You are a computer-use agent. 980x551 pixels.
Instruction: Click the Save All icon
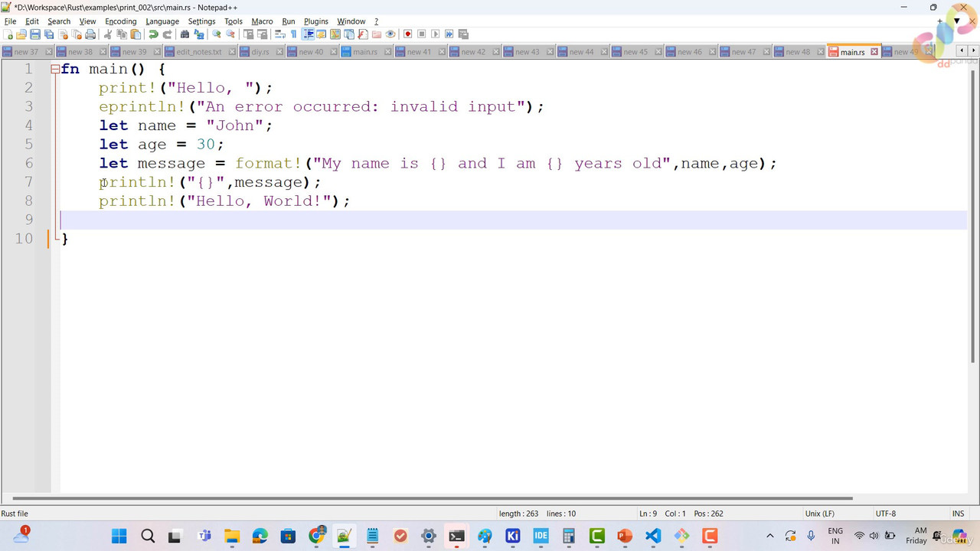coord(49,34)
